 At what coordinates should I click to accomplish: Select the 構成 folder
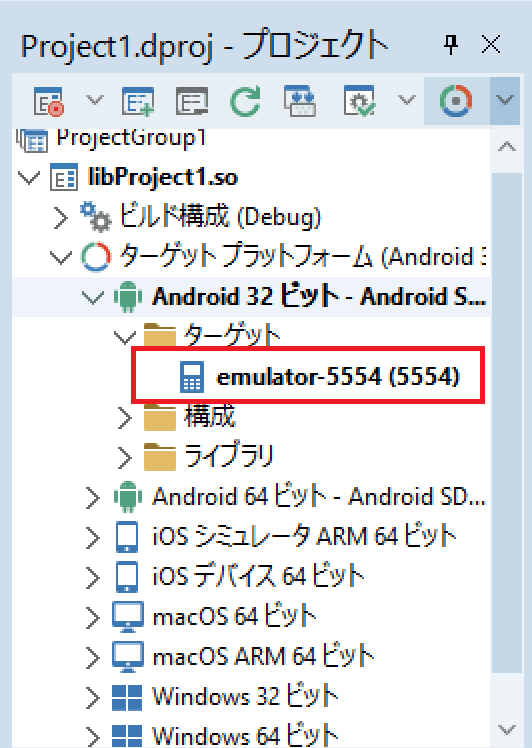pos(210,416)
